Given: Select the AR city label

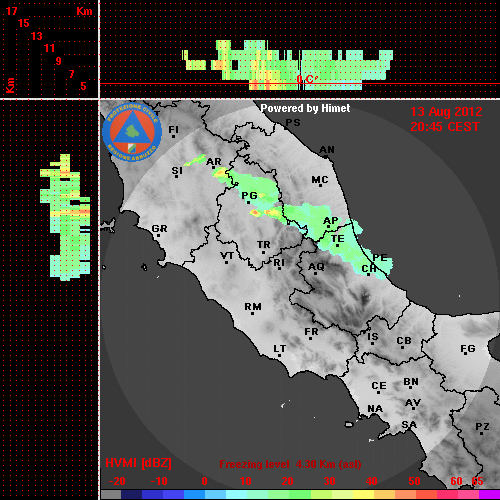Looking at the screenshot, I should pos(214,162).
